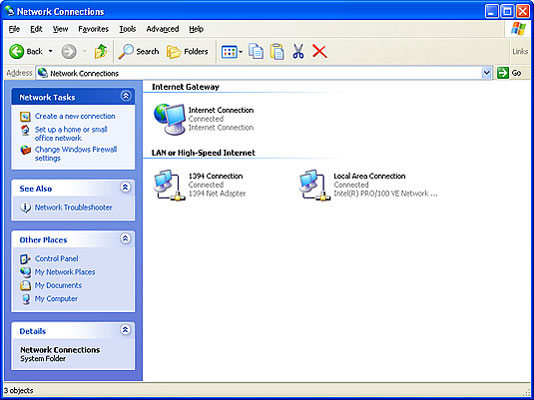Click the Copy toolbar icon
The width and height of the screenshot is (534, 400).
(x=256, y=52)
